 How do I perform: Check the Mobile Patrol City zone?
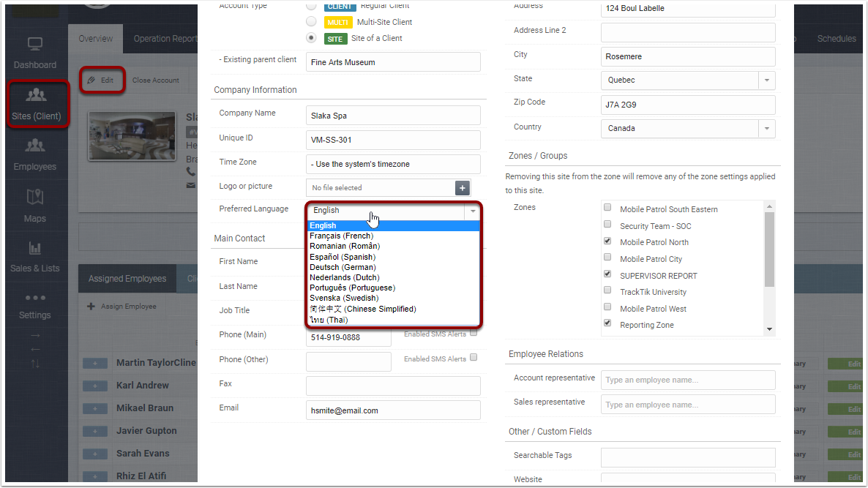pyautogui.click(x=607, y=258)
